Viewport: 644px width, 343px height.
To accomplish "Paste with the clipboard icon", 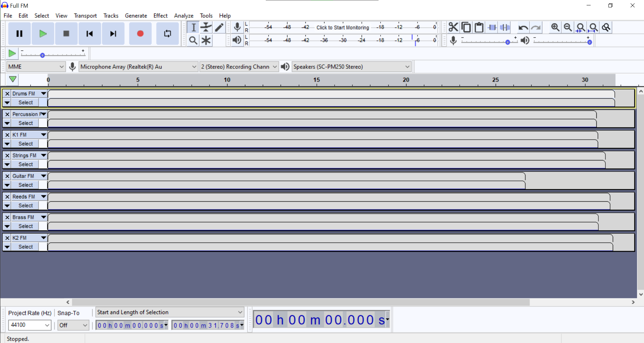I will click(x=479, y=27).
